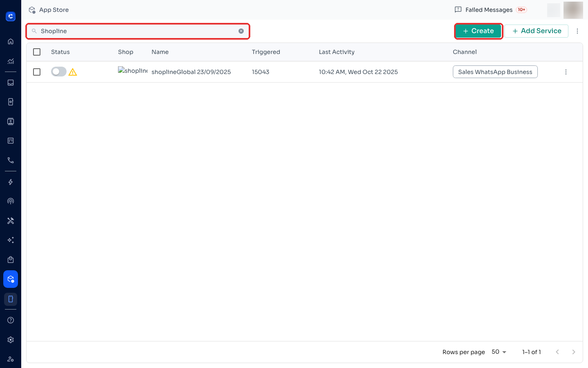Open the row's three-dot menu for shoplineGlobal
Viewport: 588px width, 368px height.
coord(566,72)
